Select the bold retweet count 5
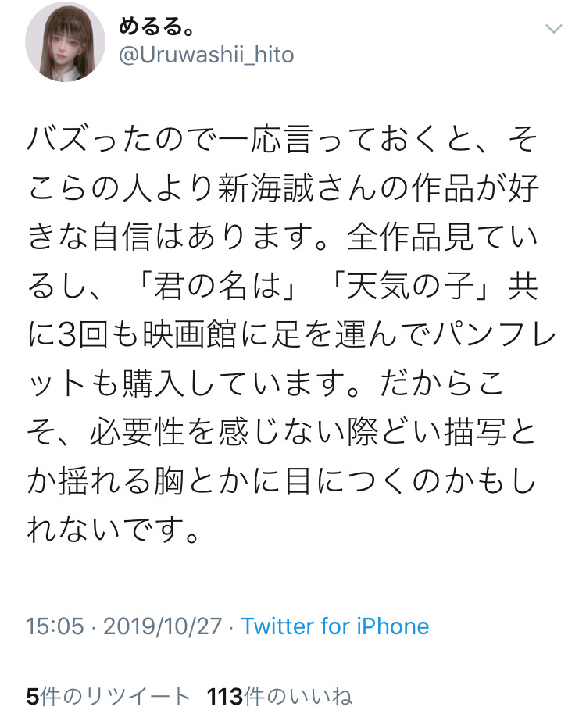Image resolution: width=586 pixels, height=728 pixels. click(x=33, y=697)
